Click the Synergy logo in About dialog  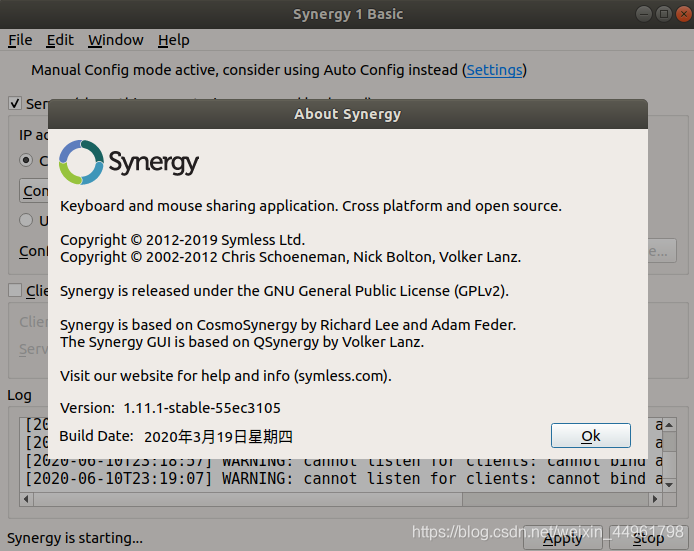click(129, 162)
